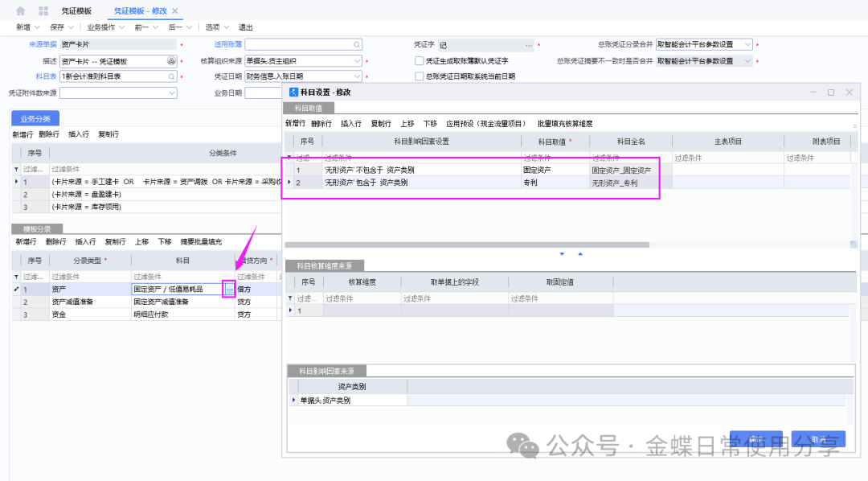Expand the 凭证附件数来源 dropdown

(x=171, y=92)
